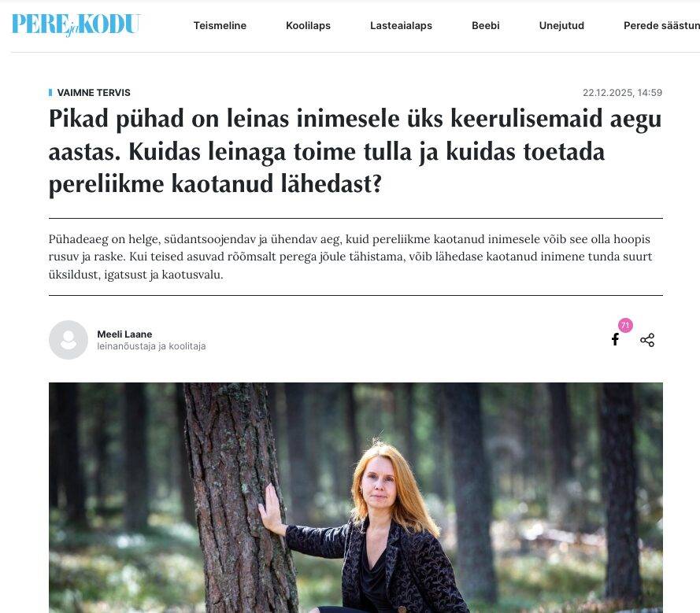Share article on Facebook icon
This screenshot has height=613, width=700.
coord(615,339)
